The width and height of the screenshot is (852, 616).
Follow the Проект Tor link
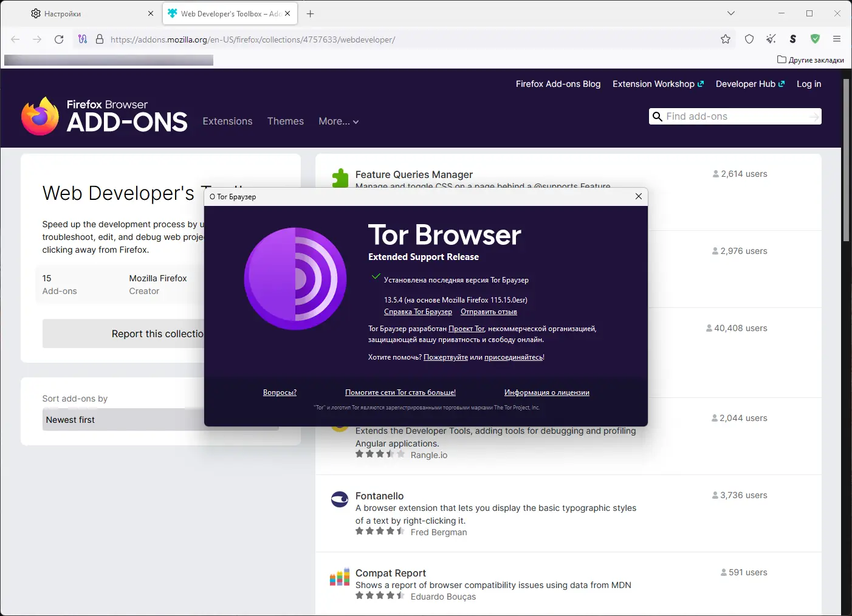tap(467, 329)
